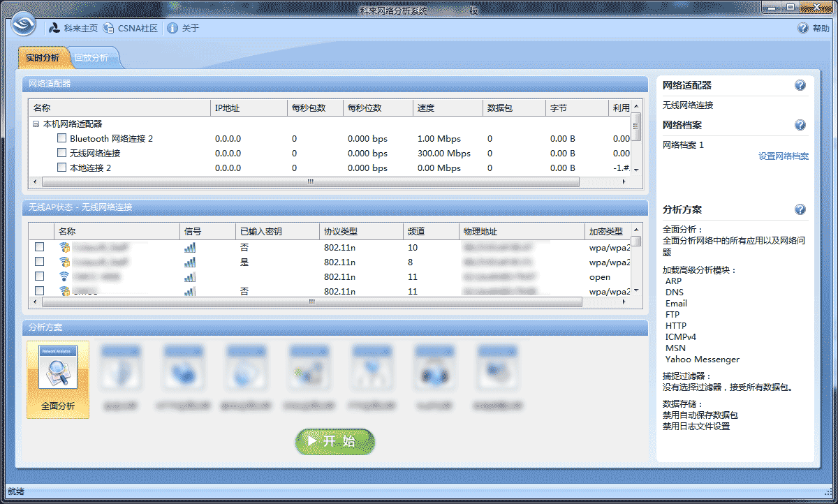Click the green 开始 start button
Image resolution: width=838 pixels, height=504 pixels.
pyautogui.click(x=335, y=442)
